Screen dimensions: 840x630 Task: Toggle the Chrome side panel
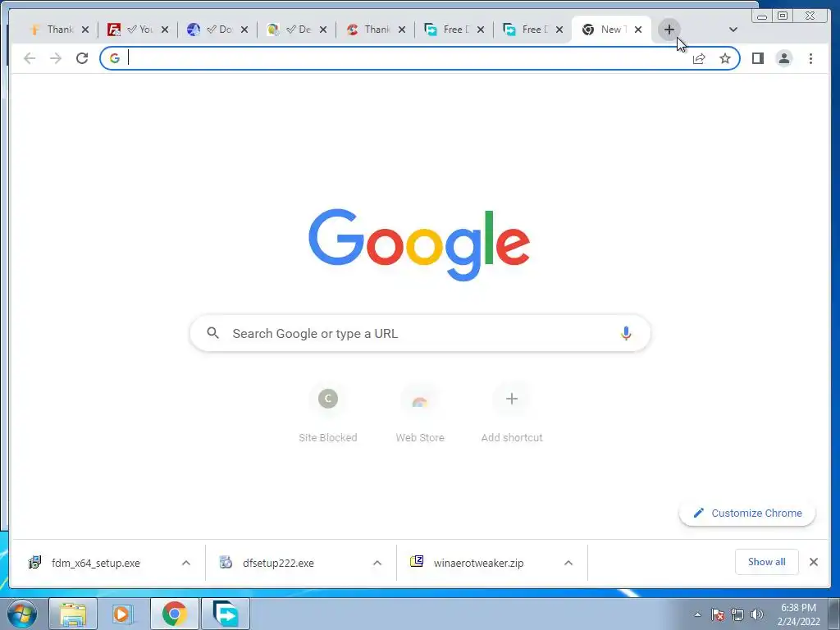757,58
